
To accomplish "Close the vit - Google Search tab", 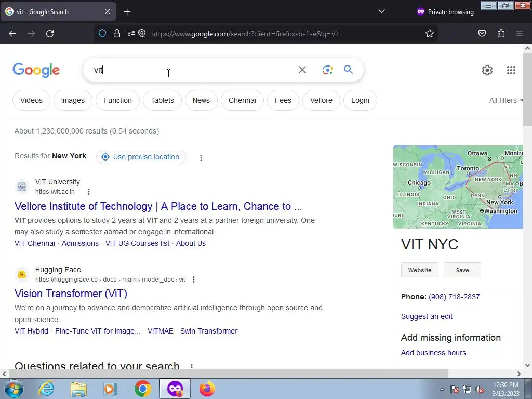I will [x=107, y=11].
